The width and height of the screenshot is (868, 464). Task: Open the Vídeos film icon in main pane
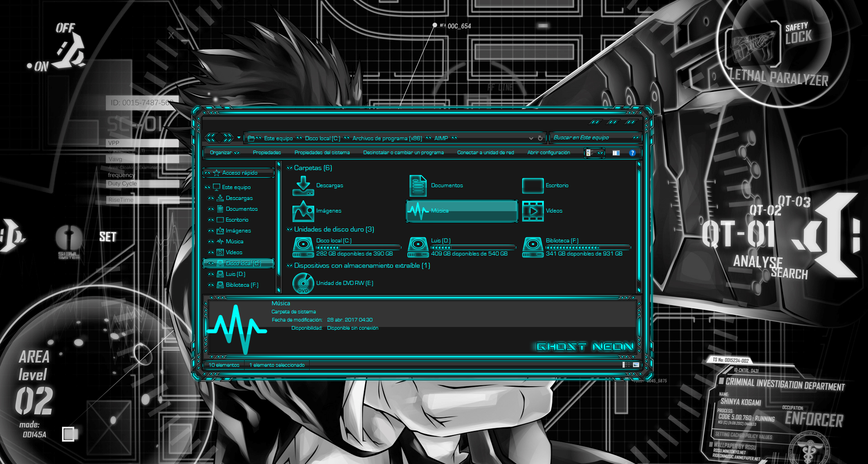pyautogui.click(x=533, y=211)
